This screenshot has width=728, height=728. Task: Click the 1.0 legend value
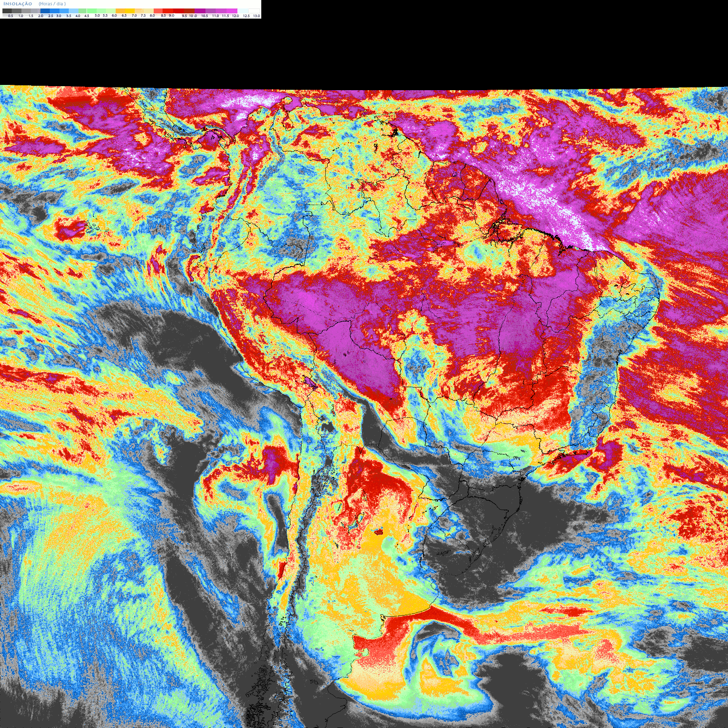(21, 16)
